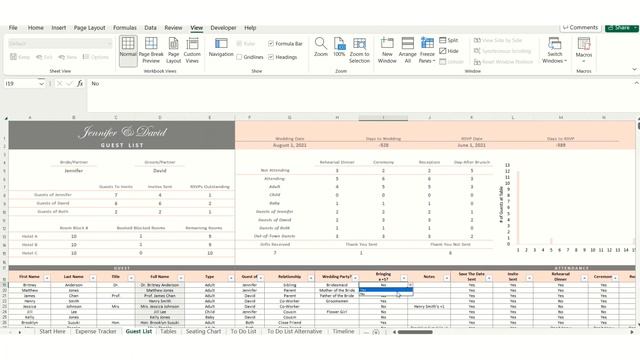The width and height of the screenshot is (640, 360).
Task: Open the Review ribbon tab
Action: (x=173, y=28)
